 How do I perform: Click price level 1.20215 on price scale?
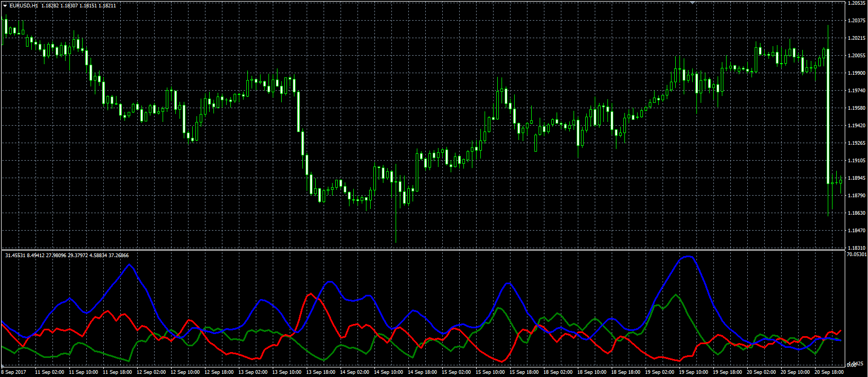(x=856, y=38)
